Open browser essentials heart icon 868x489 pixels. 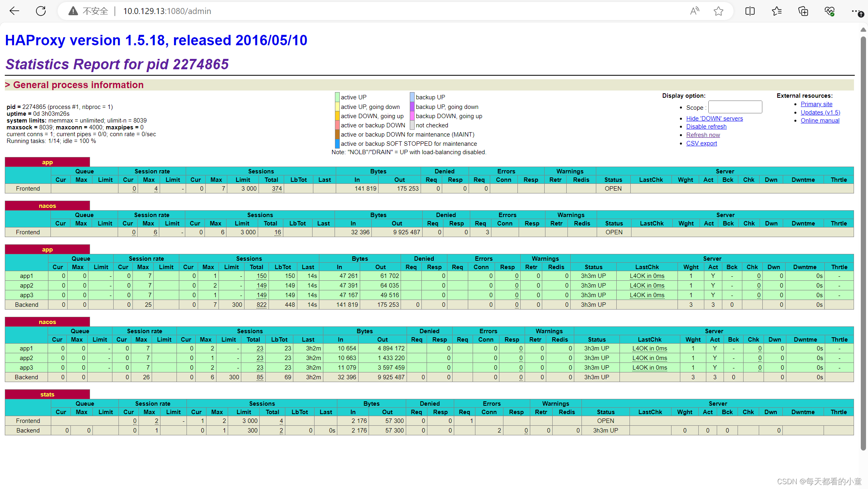point(830,11)
